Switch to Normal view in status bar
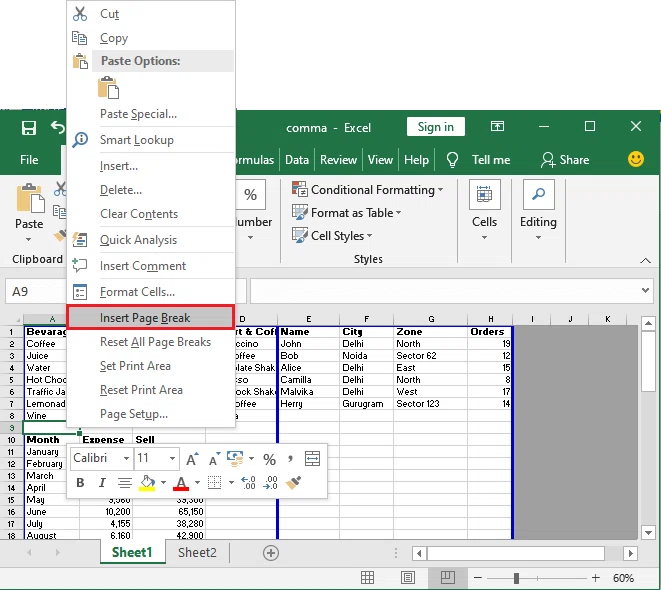This screenshot has width=661, height=590. [367, 578]
